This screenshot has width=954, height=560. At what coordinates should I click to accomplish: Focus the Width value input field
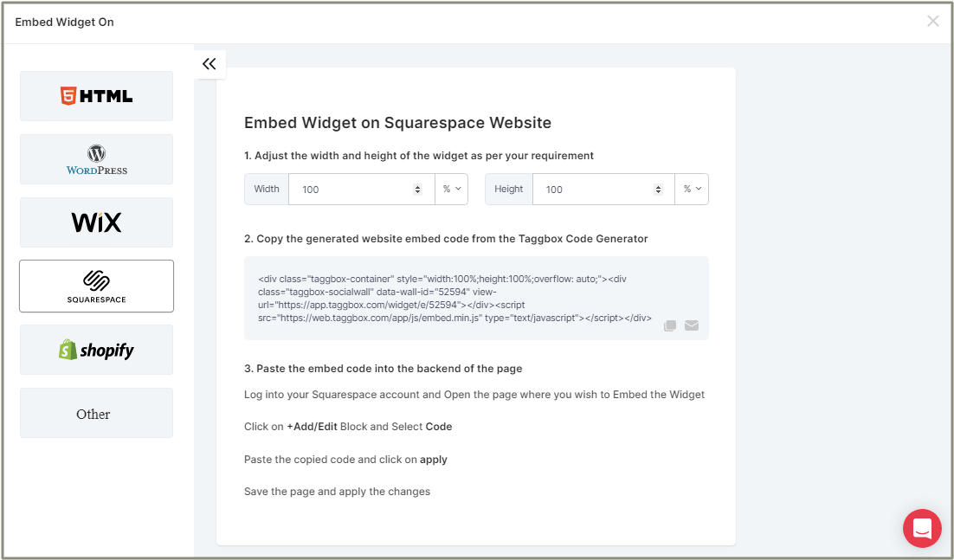tap(351, 190)
